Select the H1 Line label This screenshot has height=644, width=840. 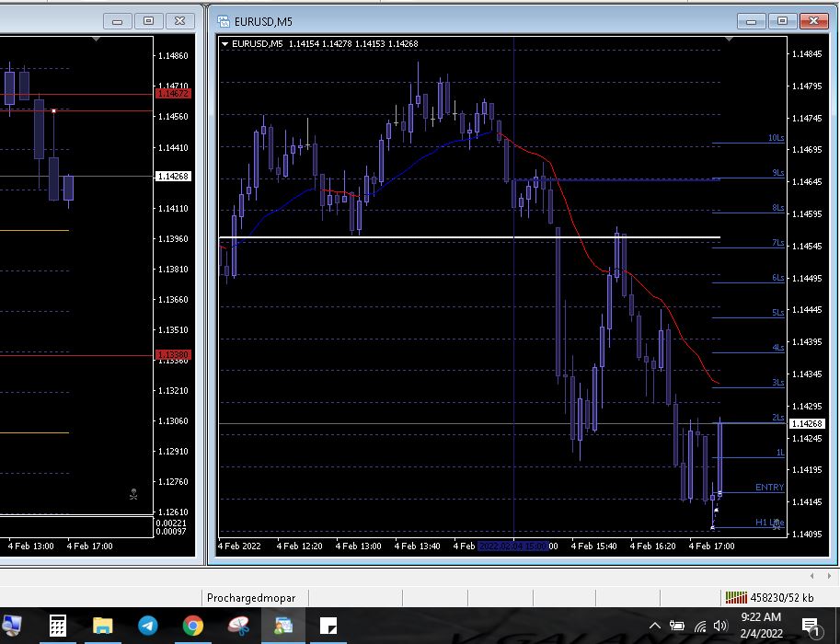tap(769, 522)
